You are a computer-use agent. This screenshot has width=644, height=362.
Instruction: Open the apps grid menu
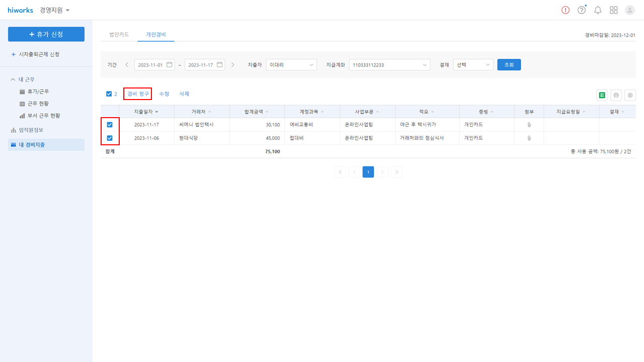pos(614,10)
